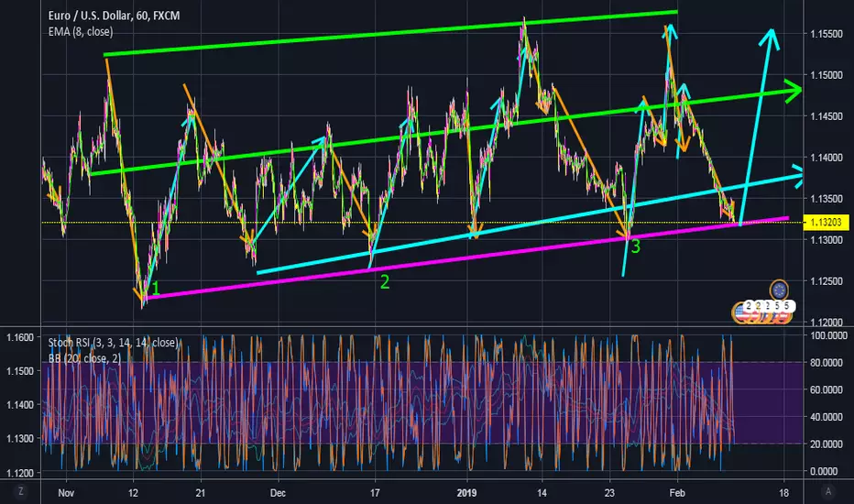
Task: Click the 1.15500 price axis label
Action: point(827,34)
